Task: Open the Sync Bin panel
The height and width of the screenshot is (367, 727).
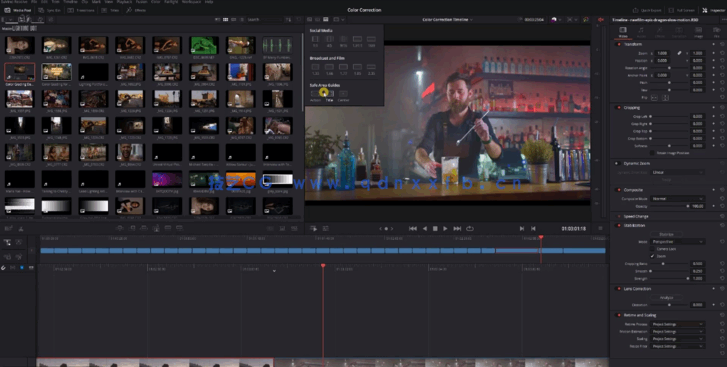Action: tap(50, 10)
